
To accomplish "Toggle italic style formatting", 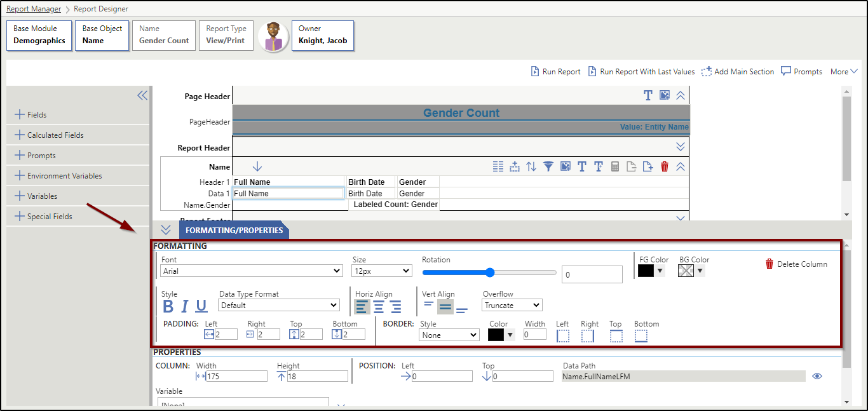I will click(184, 306).
